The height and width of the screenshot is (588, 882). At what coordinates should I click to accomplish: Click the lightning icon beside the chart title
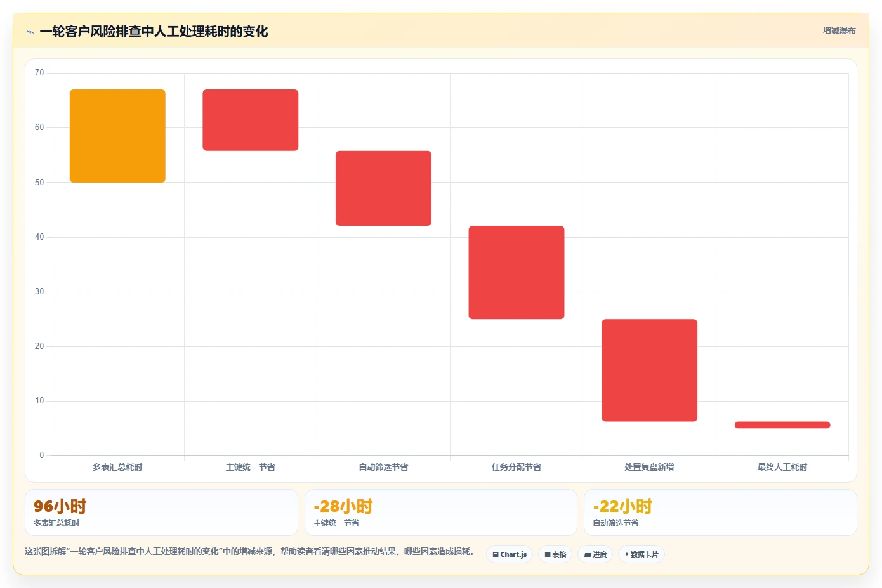30,32
